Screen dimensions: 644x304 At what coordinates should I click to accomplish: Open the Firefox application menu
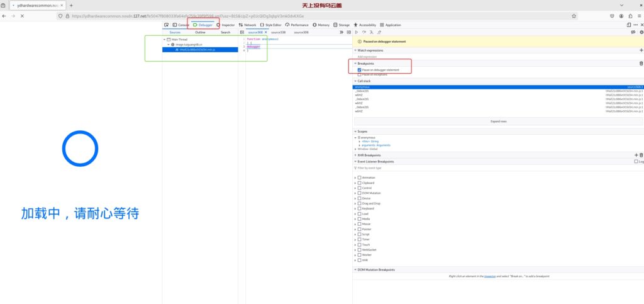(x=639, y=16)
